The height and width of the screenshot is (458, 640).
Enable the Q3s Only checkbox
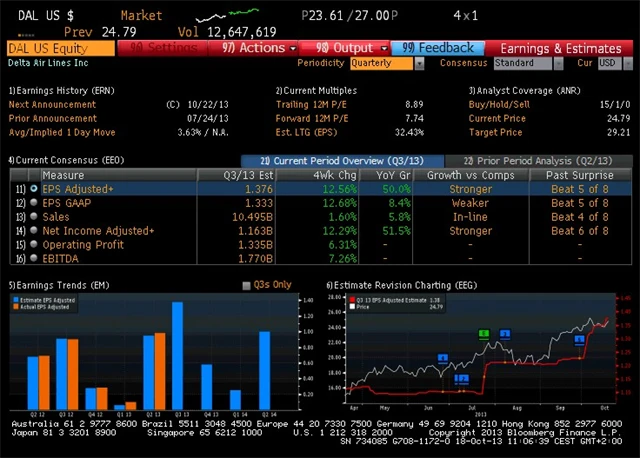point(247,285)
